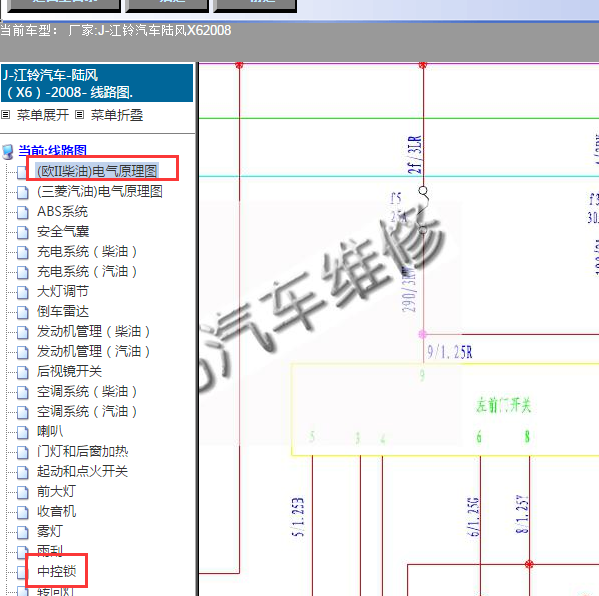Click page icon next to 大灯调节

coord(23,292)
